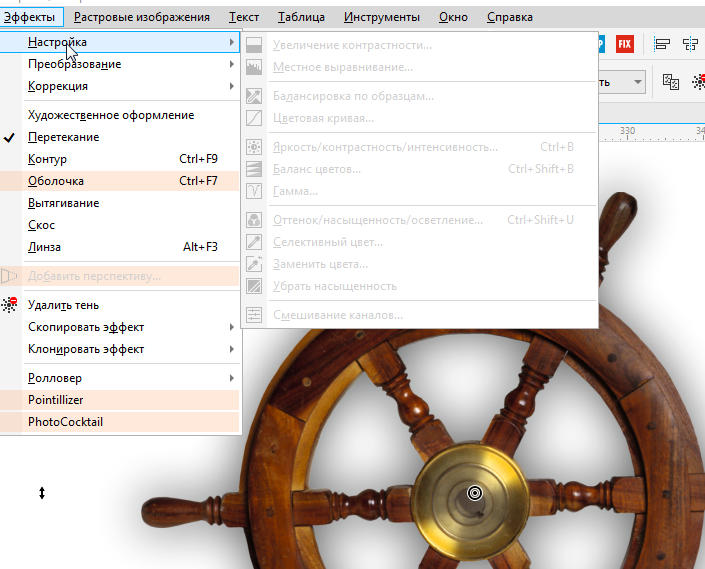Click the Удалить тень icon in menu

(x=9, y=305)
